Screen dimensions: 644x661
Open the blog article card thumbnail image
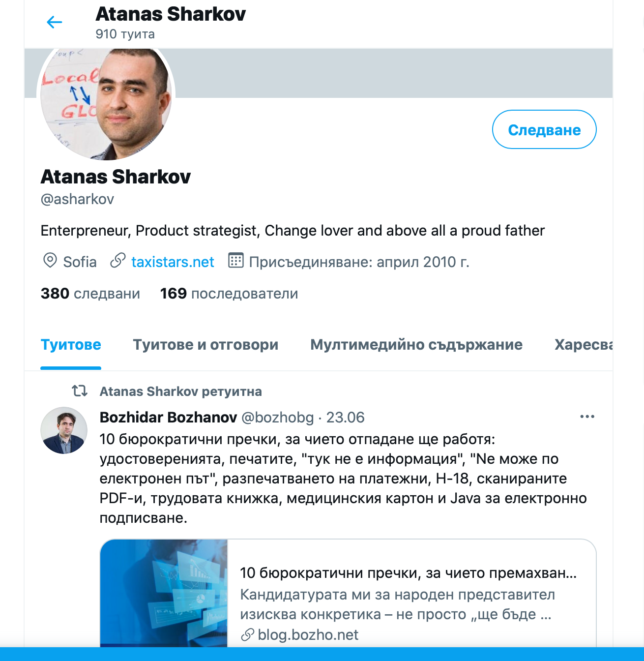tap(164, 593)
